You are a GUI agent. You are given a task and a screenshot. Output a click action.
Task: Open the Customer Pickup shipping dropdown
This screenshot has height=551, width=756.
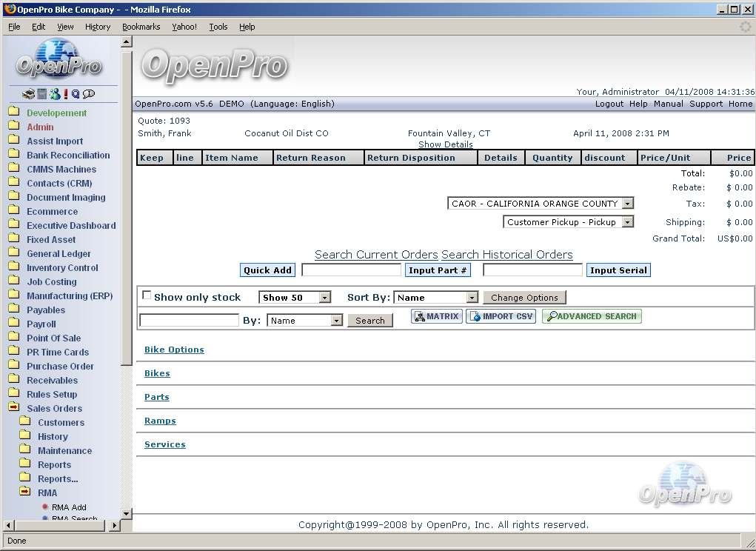[x=568, y=222]
